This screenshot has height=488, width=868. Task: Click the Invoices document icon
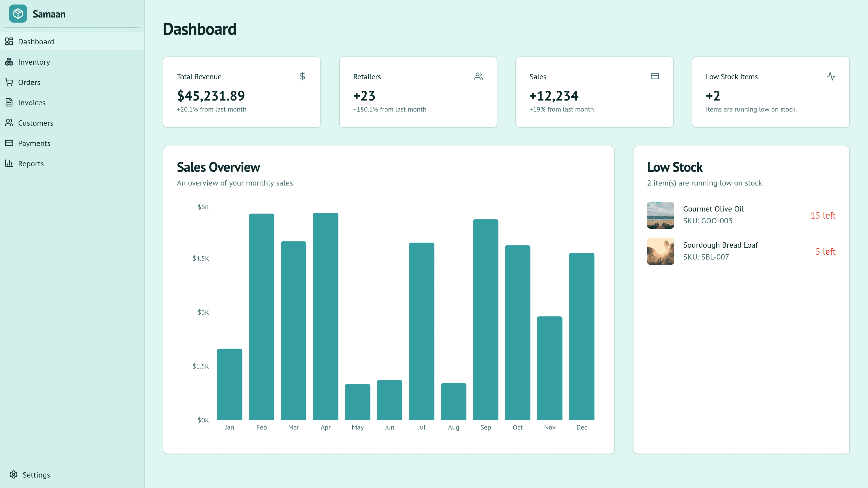[9, 103]
